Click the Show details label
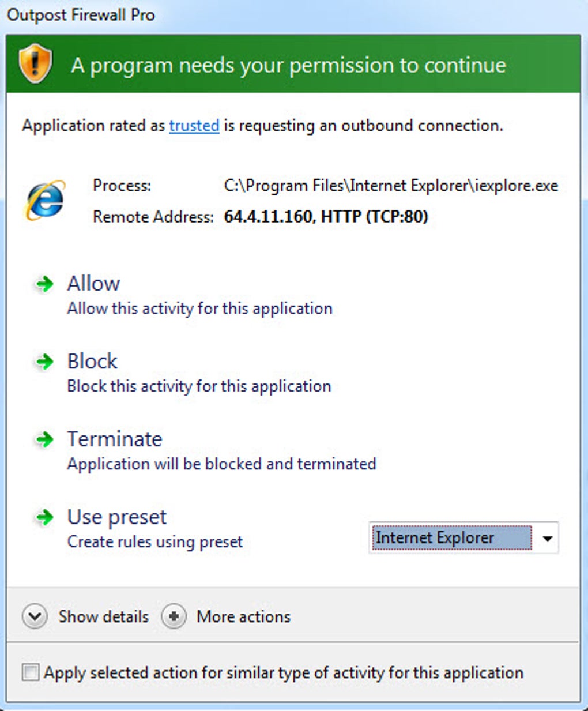 pos(103,616)
